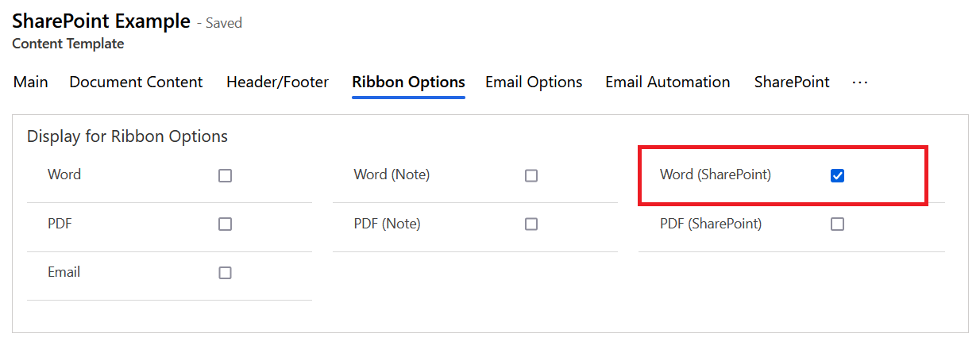Open the Document Content tab

[x=136, y=82]
